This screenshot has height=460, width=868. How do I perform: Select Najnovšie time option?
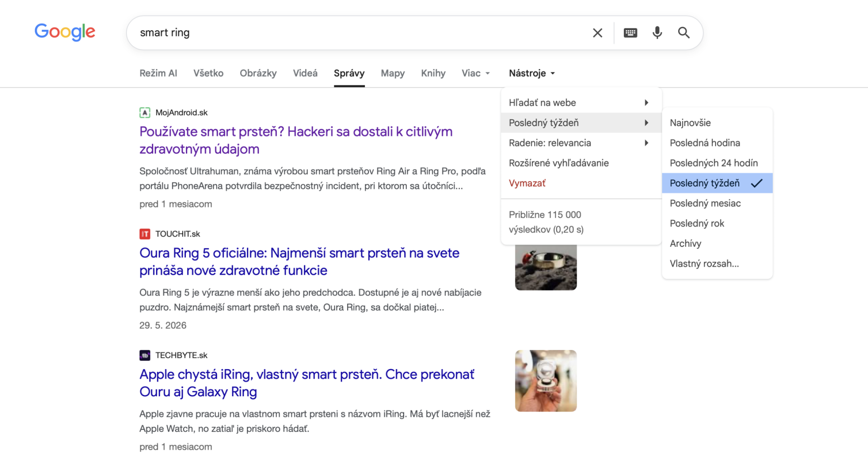pos(717,123)
